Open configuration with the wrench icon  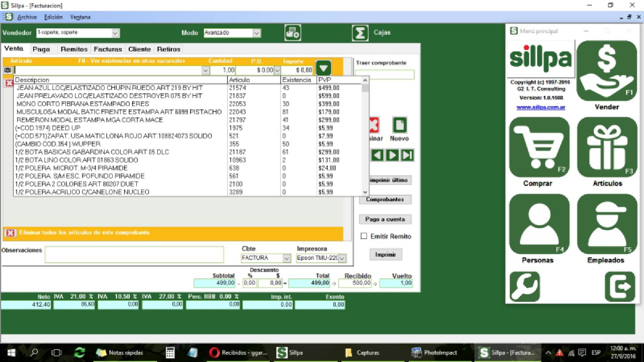(525, 286)
